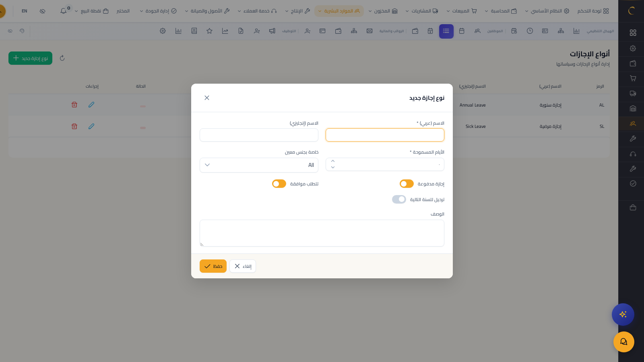Click the refresh icon beside the new leave type button
The width and height of the screenshot is (644, 362).
point(62,58)
